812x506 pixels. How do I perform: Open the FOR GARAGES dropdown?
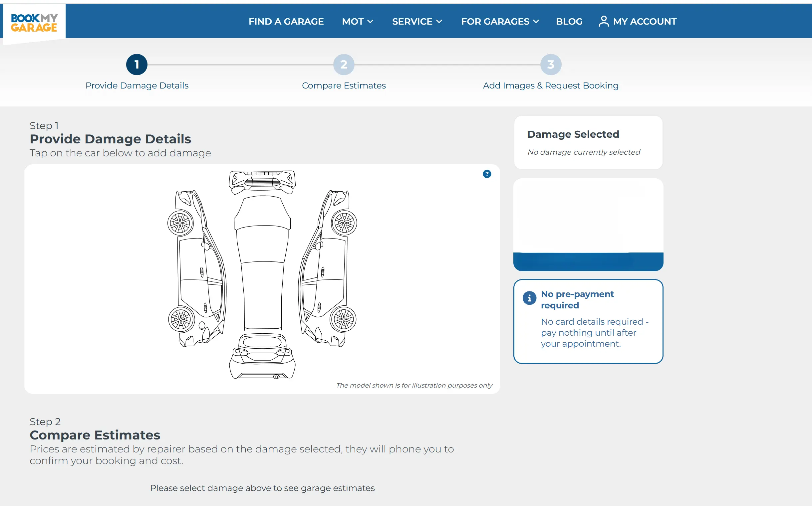(499, 21)
